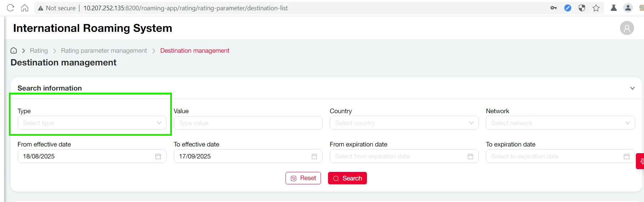Viewport: 644px width, 202px height.
Task: Collapse the Search information panel
Action: [632, 88]
